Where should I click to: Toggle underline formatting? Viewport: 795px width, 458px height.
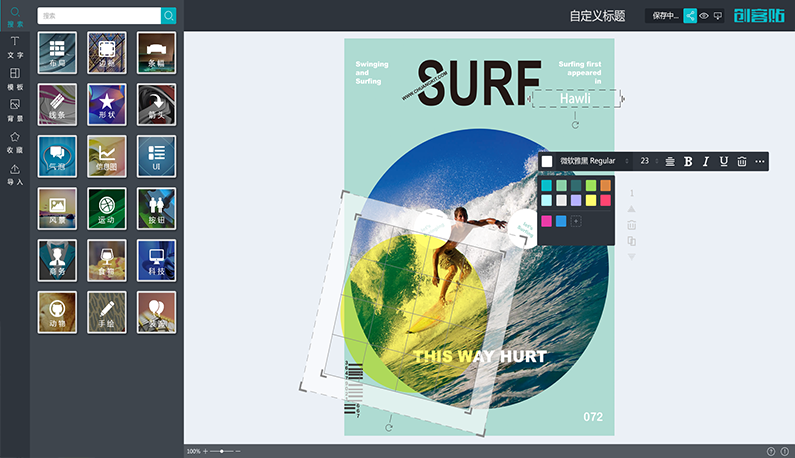pos(723,161)
